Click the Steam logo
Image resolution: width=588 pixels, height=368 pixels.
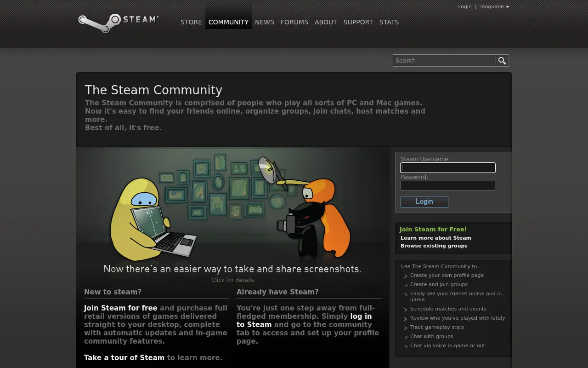coord(118,23)
